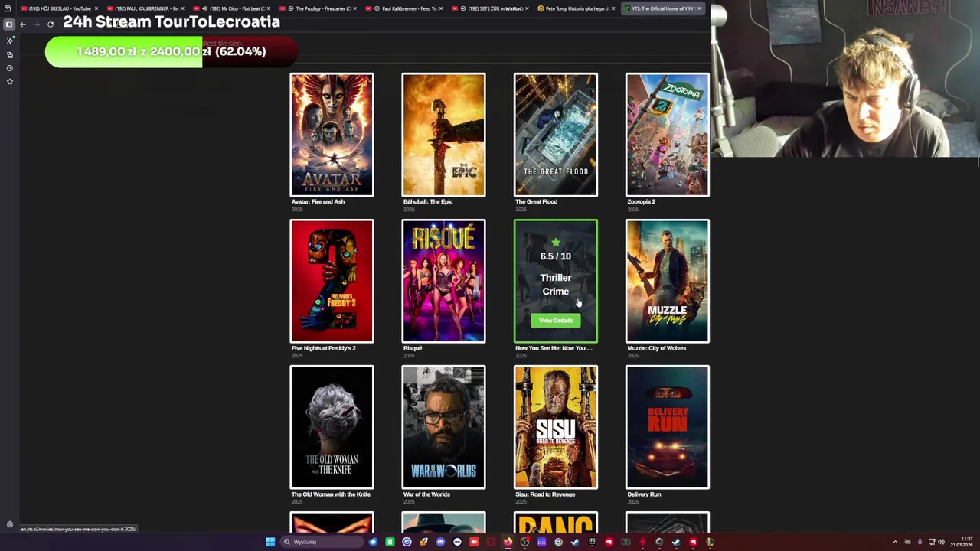Viewport: 980px width, 551px height.
Task: Click The Great Flood poster
Action: tap(556, 135)
